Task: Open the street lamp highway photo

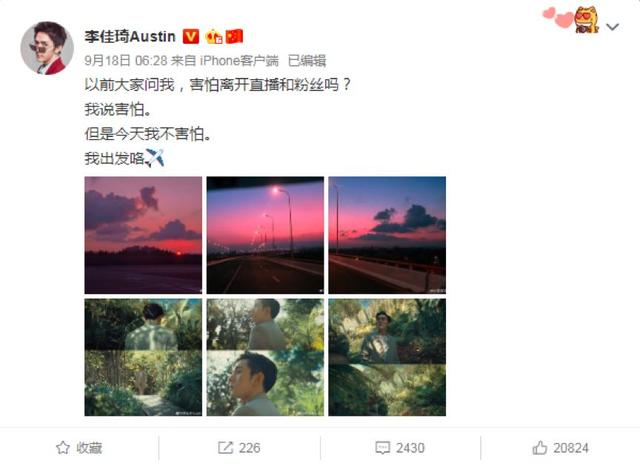Action: click(x=265, y=235)
